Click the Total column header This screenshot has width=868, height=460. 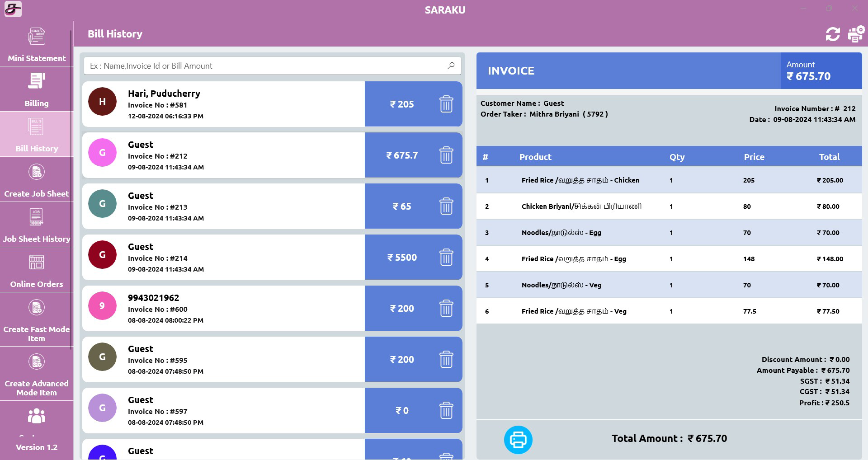tap(829, 157)
